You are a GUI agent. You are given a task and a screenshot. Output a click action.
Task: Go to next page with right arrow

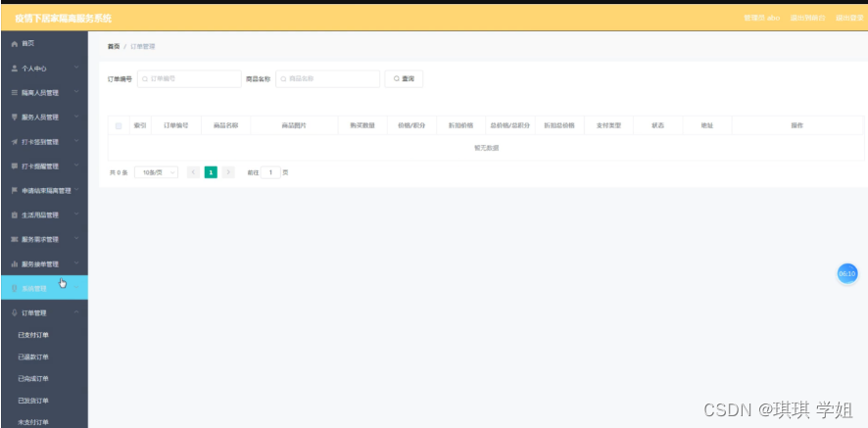tap(228, 172)
